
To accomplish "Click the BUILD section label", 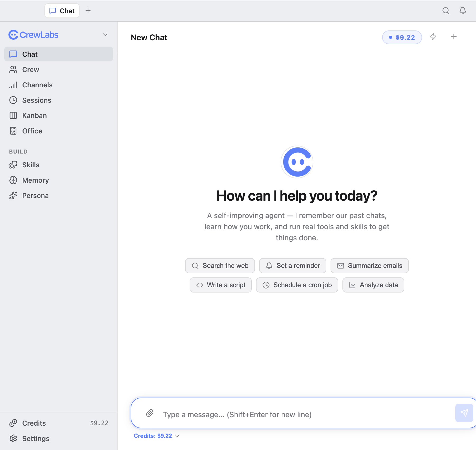I will click(18, 151).
